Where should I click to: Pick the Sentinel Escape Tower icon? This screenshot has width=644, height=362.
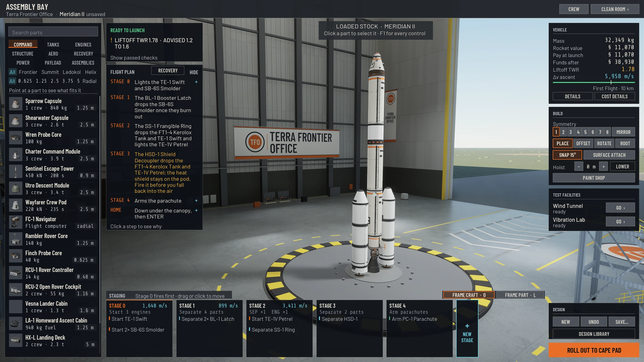point(16,172)
